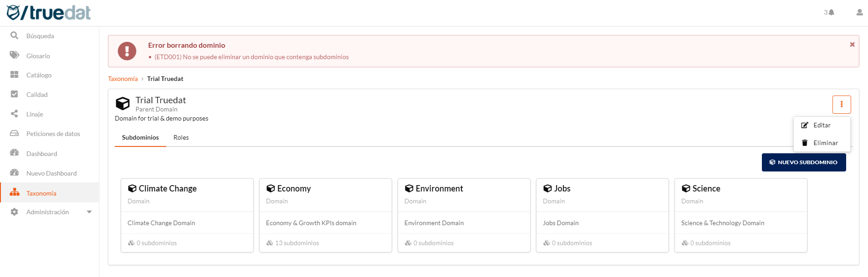The width and height of the screenshot is (868, 277).
Task: Click the Nuevo Dashboard gauge icon
Action: pyautogui.click(x=15, y=173)
